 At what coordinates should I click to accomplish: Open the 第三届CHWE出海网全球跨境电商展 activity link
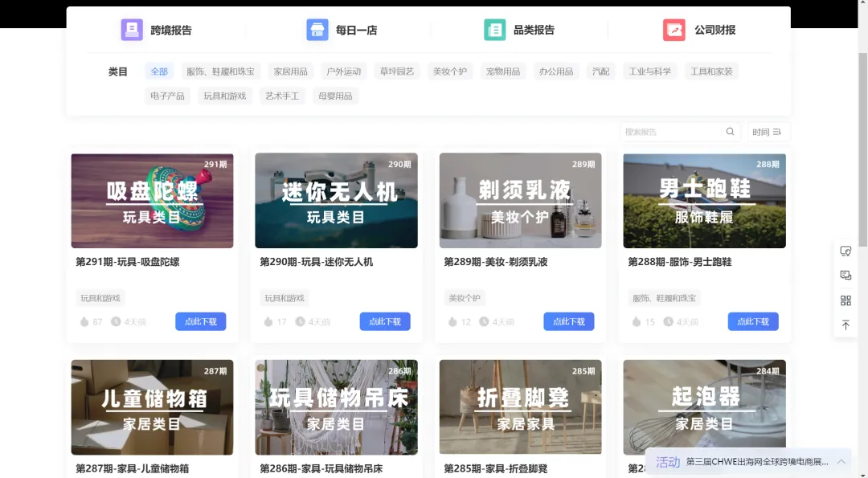[757, 462]
